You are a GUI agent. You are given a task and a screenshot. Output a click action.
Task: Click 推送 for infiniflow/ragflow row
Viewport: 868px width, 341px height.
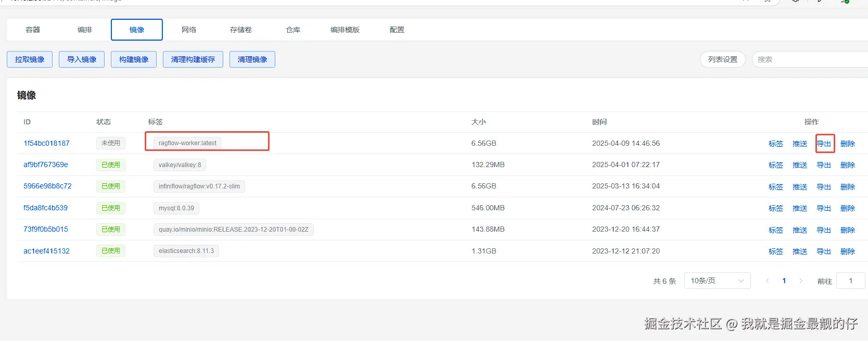click(800, 187)
